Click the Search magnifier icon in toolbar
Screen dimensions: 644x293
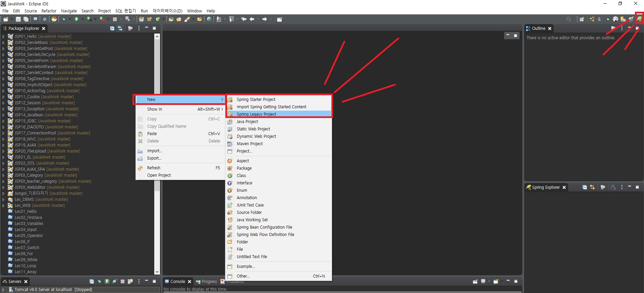tap(569, 19)
